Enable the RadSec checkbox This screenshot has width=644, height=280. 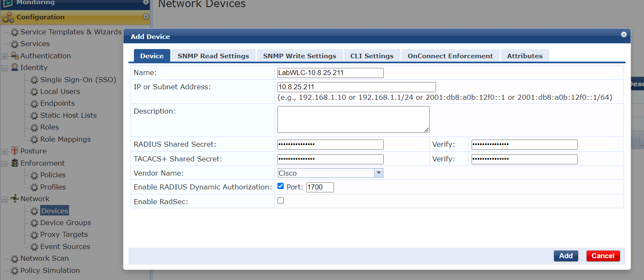(281, 200)
